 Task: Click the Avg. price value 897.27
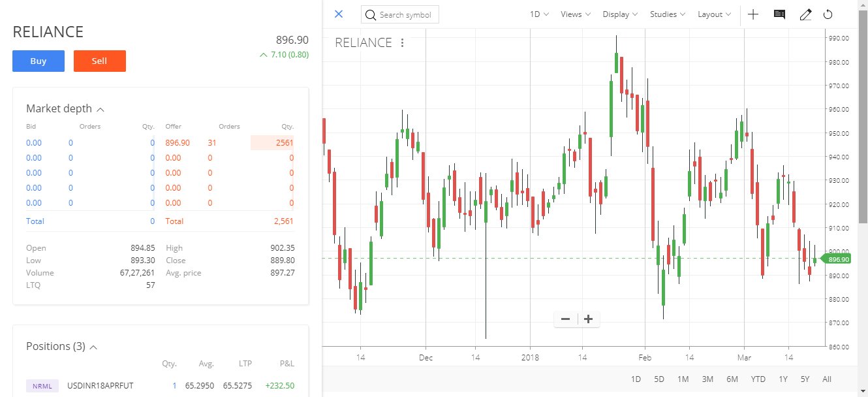pyautogui.click(x=281, y=273)
